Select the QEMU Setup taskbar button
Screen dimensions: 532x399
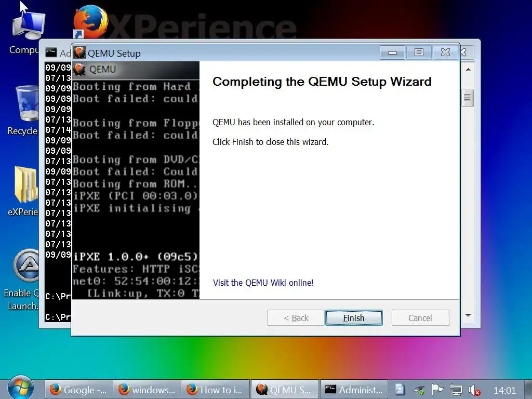pos(284,390)
